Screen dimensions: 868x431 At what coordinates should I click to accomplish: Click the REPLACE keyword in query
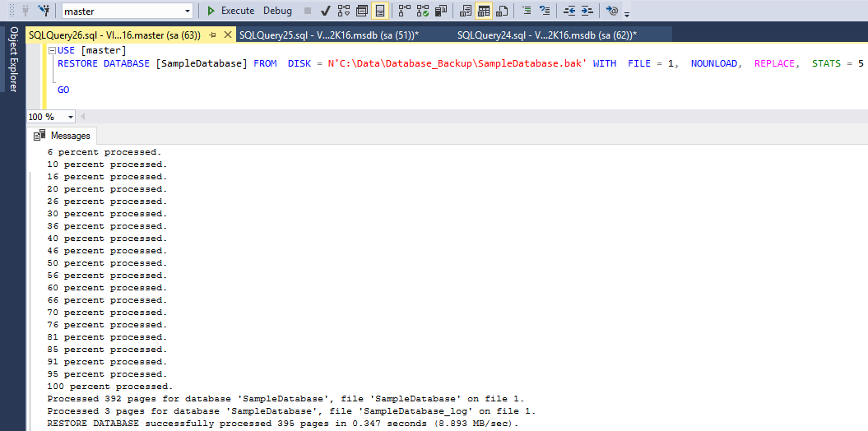tap(774, 63)
